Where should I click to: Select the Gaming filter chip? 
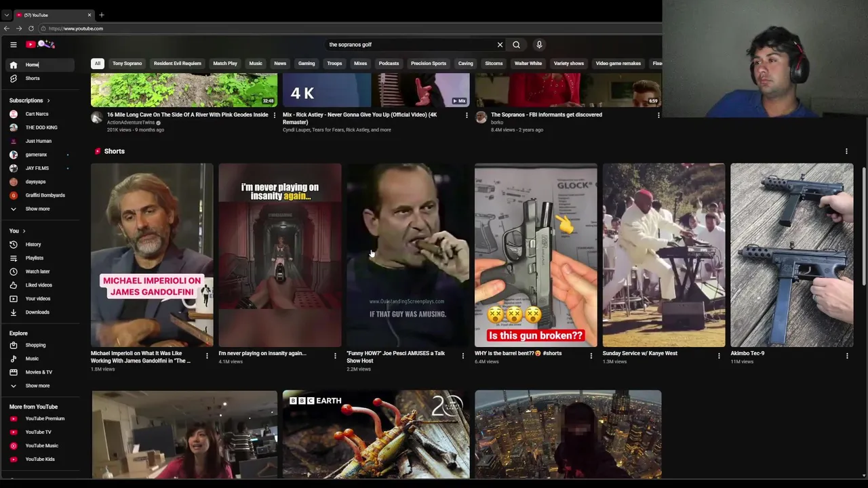click(307, 64)
